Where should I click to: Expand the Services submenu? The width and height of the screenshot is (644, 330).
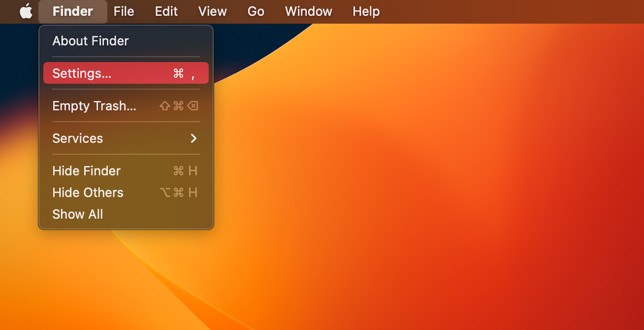[126, 138]
